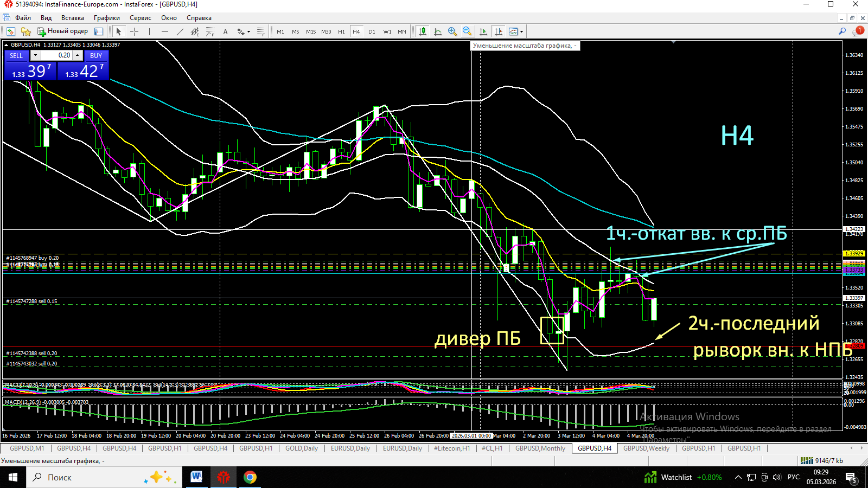Select the cursor arrow tool
Viewport: 868px width, 488px height.
click(119, 31)
